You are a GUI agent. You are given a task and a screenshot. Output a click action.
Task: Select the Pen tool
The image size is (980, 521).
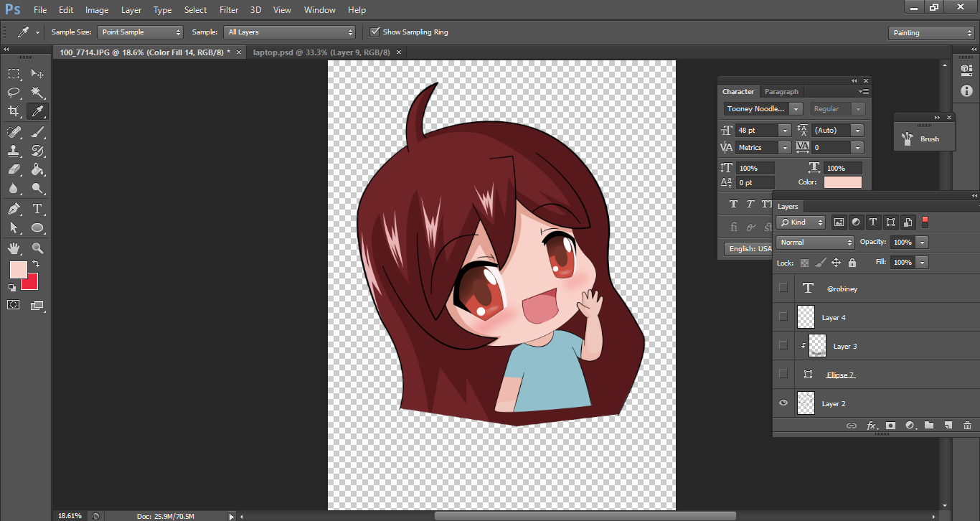coord(14,209)
